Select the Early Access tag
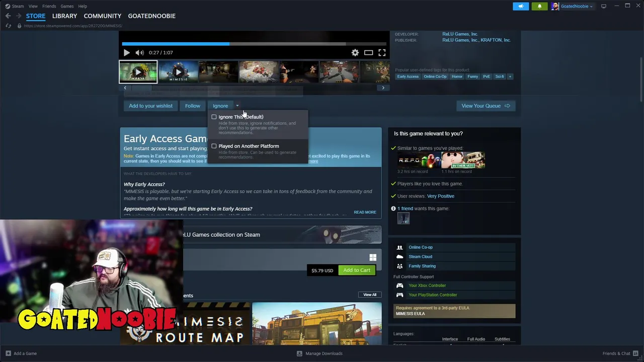644x362 pixels. tap(408, 76)
